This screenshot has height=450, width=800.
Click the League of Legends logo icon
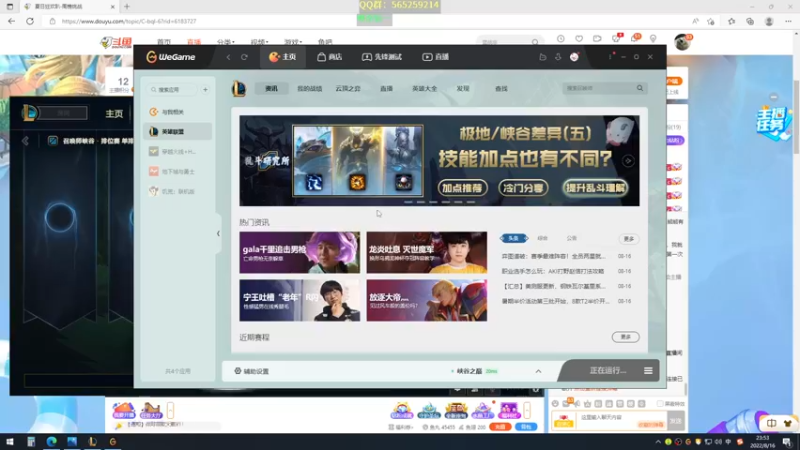[x=239, y=89]
